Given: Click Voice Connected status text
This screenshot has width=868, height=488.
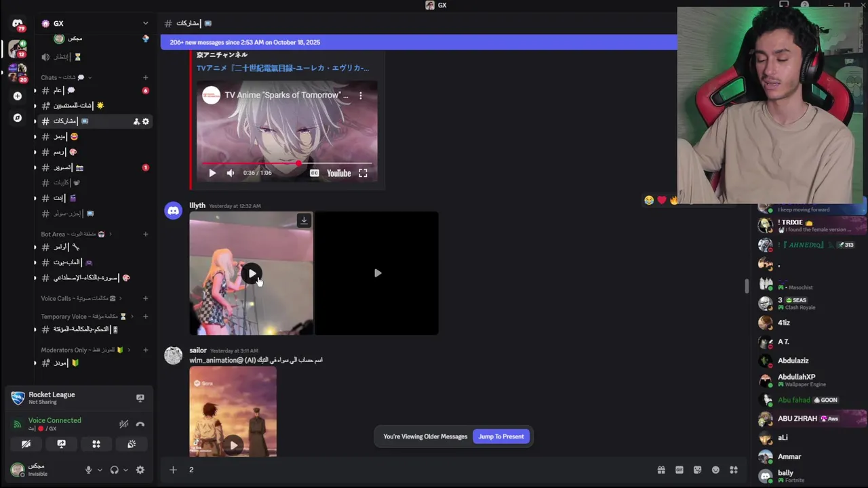Looking at the screenshot, I should click(x=54, y=420).
